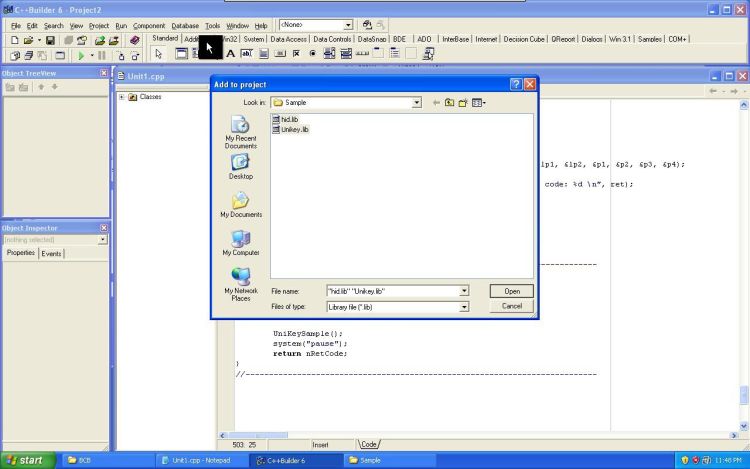Select the ActionList component icon
The image size is (750, 469).
click(428, 54)
